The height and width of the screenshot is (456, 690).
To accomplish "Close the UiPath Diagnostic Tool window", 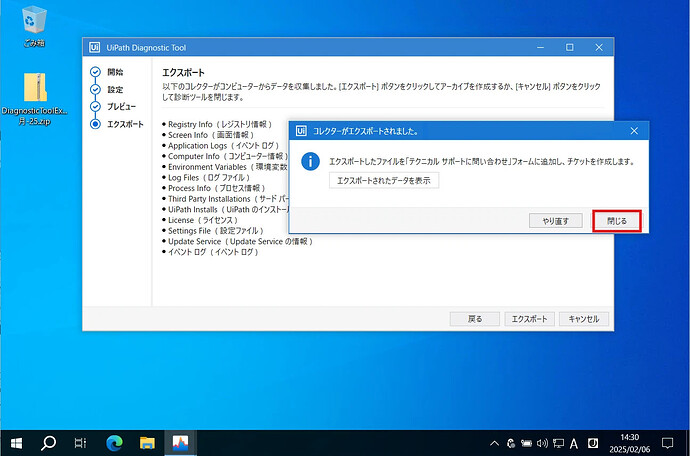I will tap(598, 47).
